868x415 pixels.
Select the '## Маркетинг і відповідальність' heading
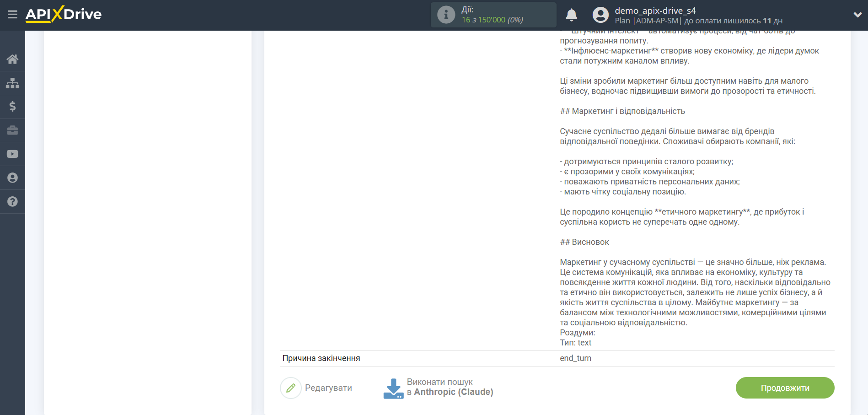tap(622, 111)
